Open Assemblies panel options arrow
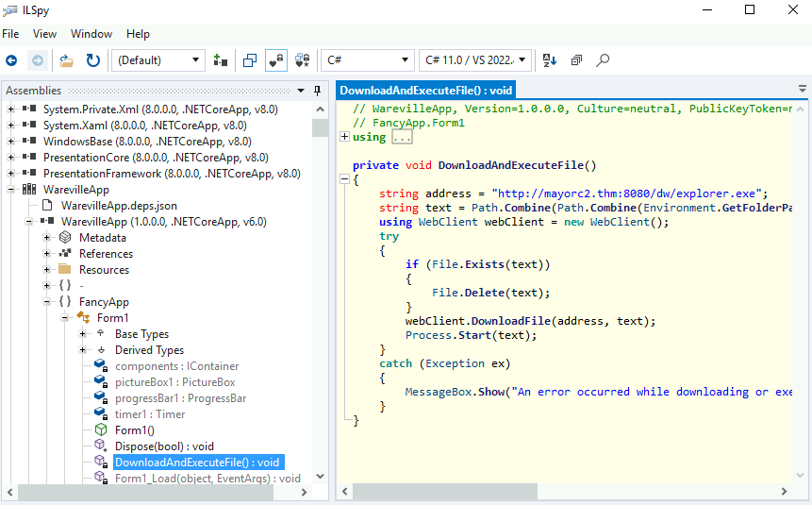The width and height of the screenshot is (812, 505). coord(301,91)
